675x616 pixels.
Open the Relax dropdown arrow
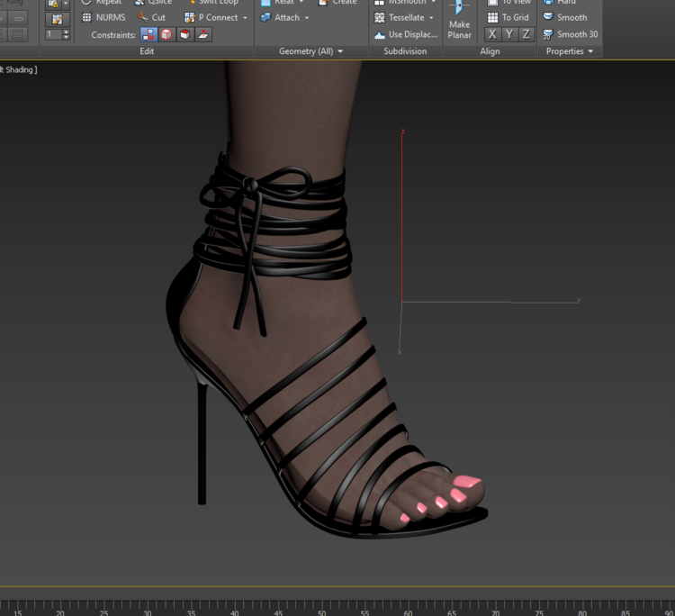tap(301, 2)
